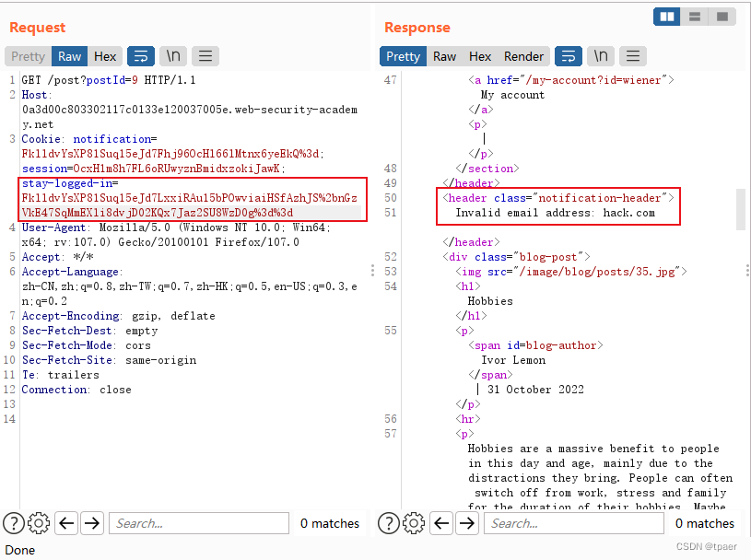Viewport: 751px width, 560px height.
Task: Click the 'GET /post?postId=9 HTTP/1.1' request line
Action: click(109, 80)
